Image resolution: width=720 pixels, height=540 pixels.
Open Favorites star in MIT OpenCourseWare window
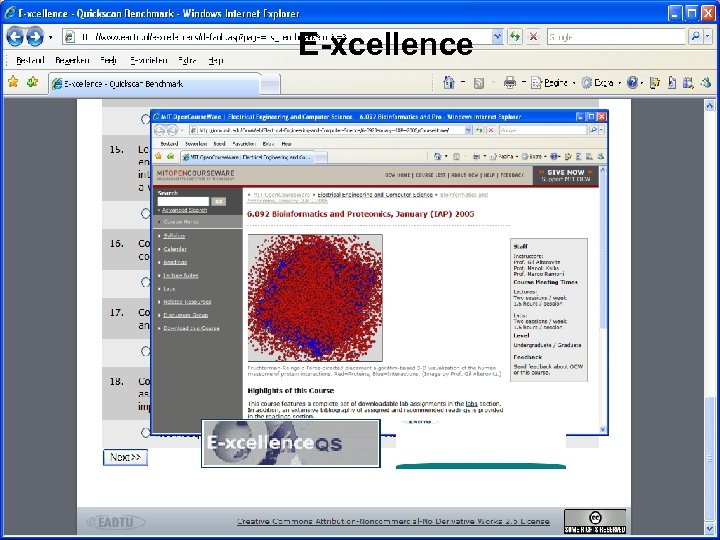click(158, 156)
